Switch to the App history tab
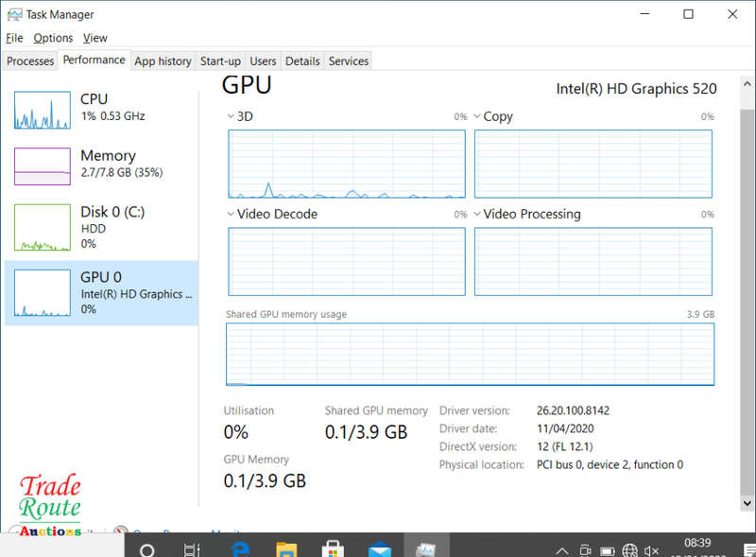The height and width of the screenshot is (557, 756). pos(163,61)
